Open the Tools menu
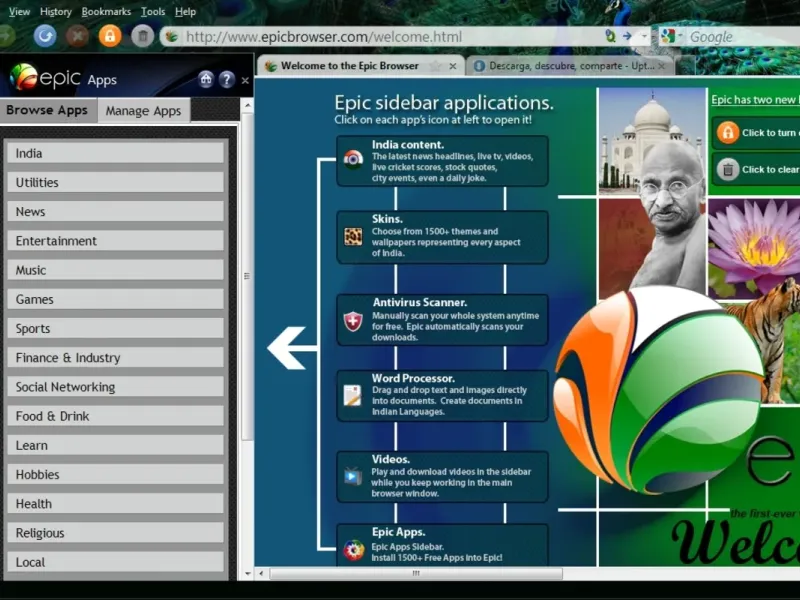Viewport: 800px width, 600px height. click(x=153, y=11)
